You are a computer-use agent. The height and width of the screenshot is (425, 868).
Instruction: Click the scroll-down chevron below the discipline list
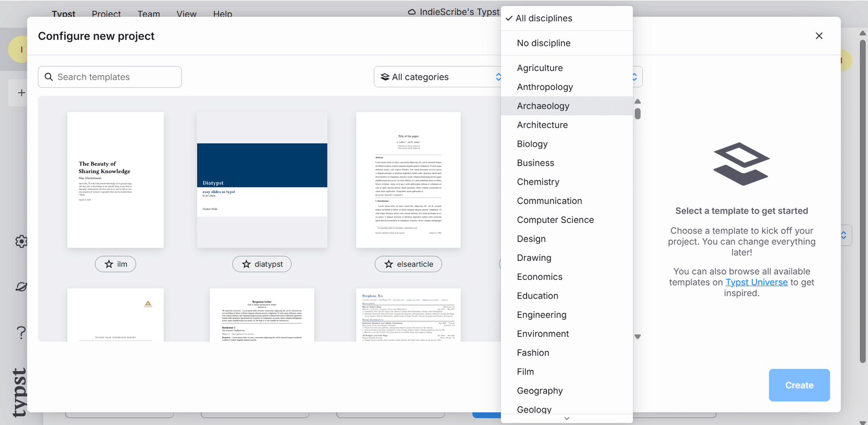click(567, 419)
